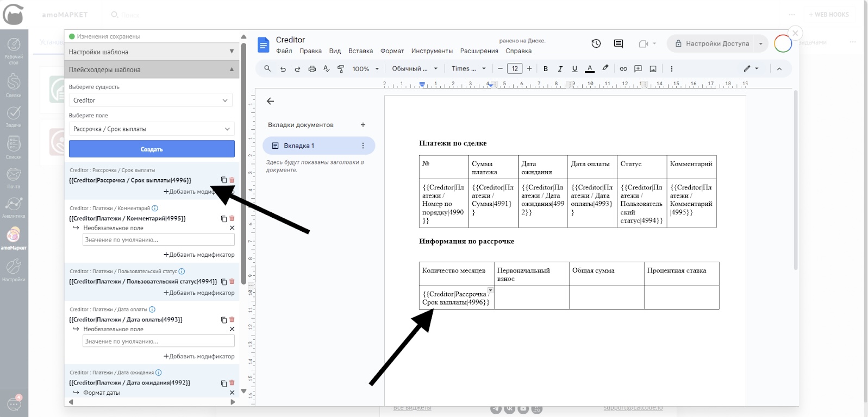Click the Google Docs document icon
868x417 pixels.
pos(264,45)
